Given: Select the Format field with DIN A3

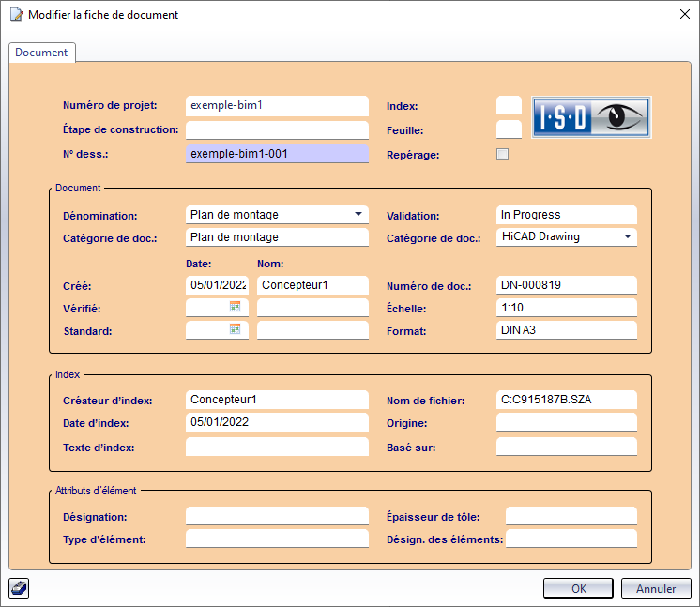Looking at the screenshot, I should pyautogui.click(x=566, y=330).
